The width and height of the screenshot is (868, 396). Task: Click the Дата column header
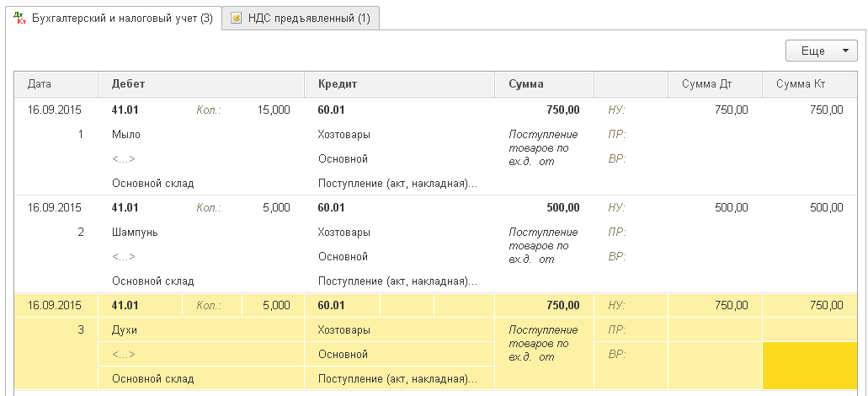(40, 84)
